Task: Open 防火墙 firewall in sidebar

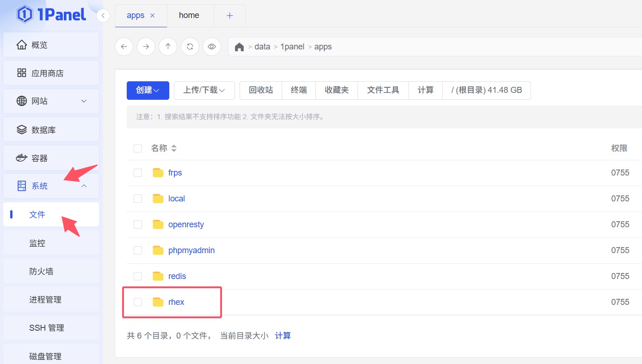Action: click(x=51, y=271)
